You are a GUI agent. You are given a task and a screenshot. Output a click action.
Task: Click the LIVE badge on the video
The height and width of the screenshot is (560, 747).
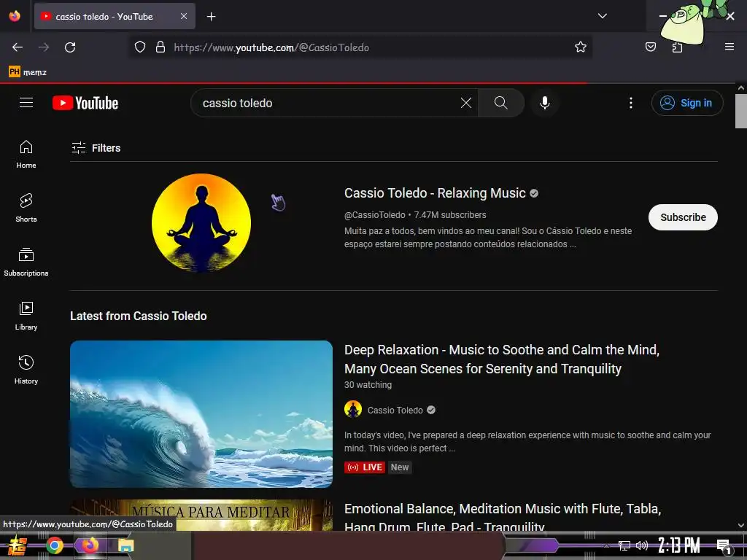[365, 467]
